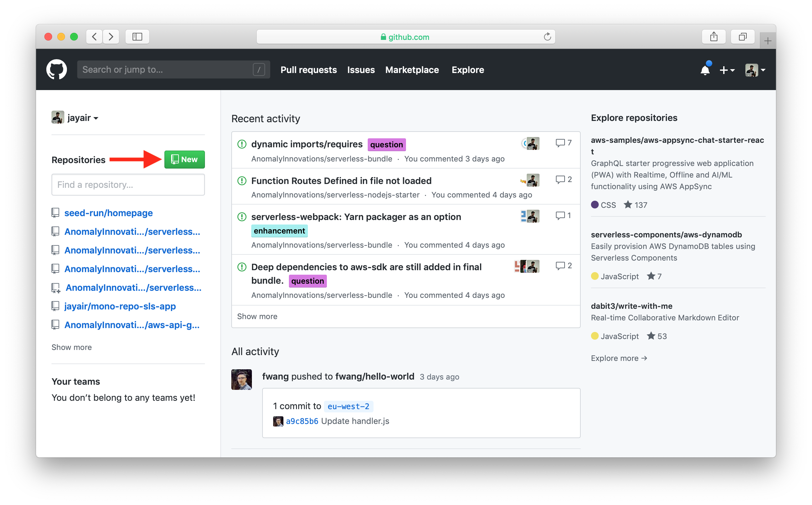
Task: Show more repositories in the sidebar
Action: click(x=71, y=347)
